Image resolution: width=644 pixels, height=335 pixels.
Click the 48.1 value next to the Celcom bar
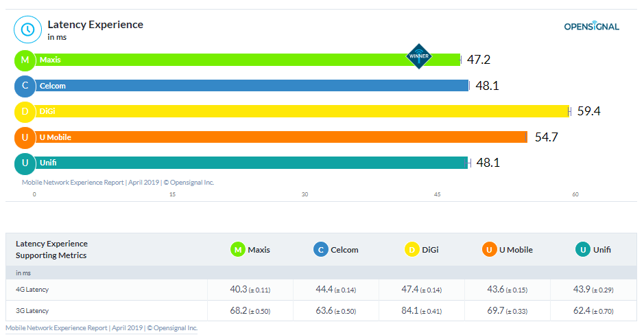pyautogui.click(x=488, y=86)
